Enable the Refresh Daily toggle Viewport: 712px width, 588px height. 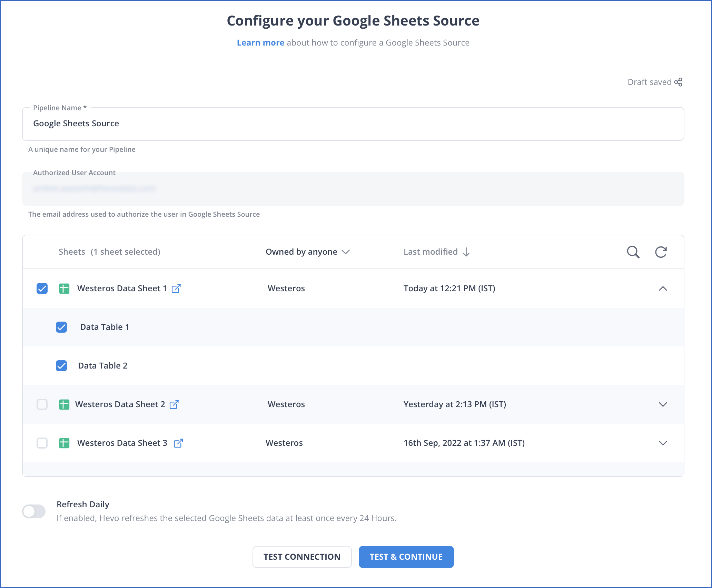coord(34,512)
